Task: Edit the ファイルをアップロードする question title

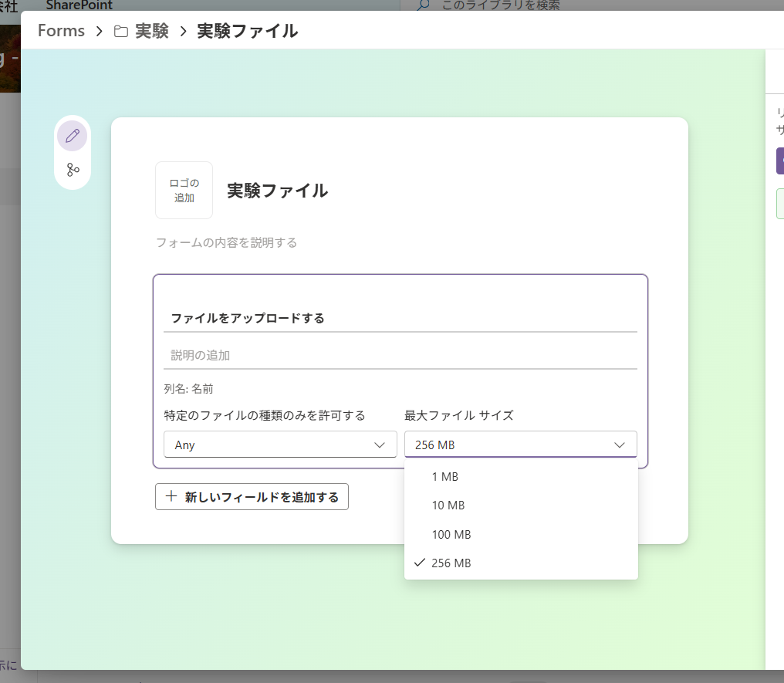Action: pos(400,318)
